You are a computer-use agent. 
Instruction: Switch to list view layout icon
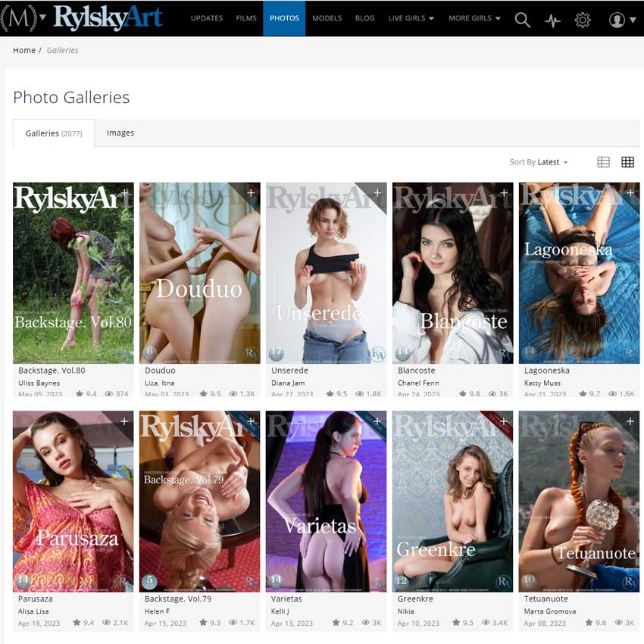click(603, 162)
